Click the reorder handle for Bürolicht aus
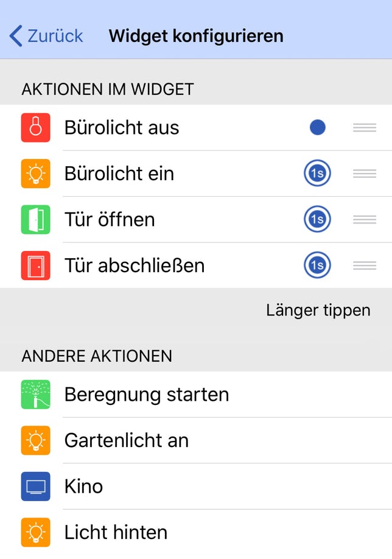392x559 pixels. [364, 127]
